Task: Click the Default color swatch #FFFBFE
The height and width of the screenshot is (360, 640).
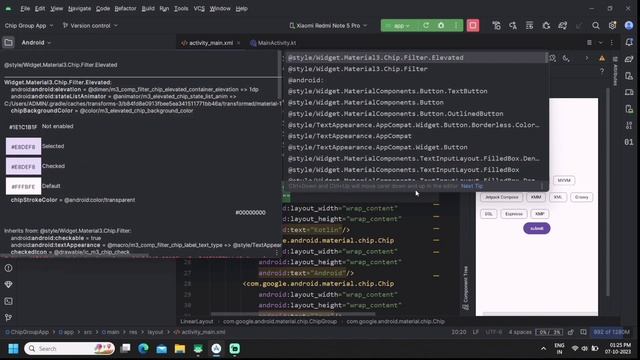Action: click(23, 186)
